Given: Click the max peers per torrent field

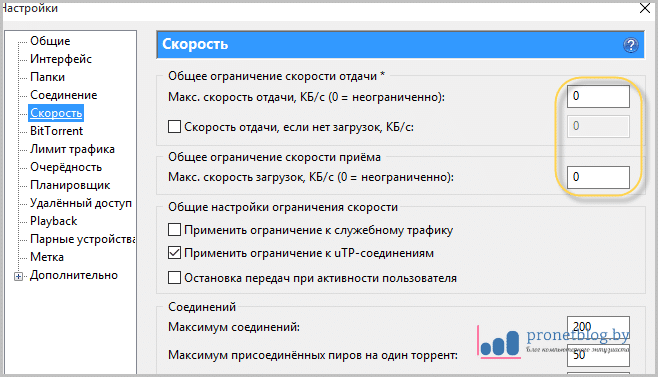Looking at the screenshot, I should point(598,355).
